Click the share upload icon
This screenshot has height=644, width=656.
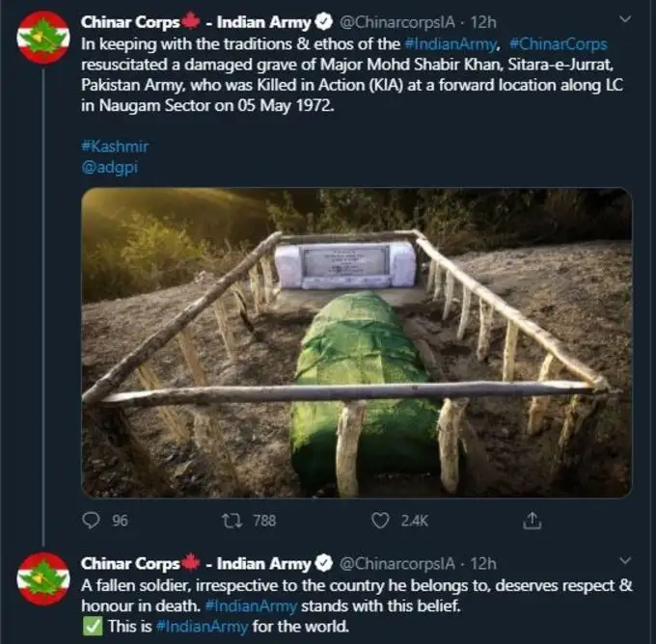coord(531,521)
